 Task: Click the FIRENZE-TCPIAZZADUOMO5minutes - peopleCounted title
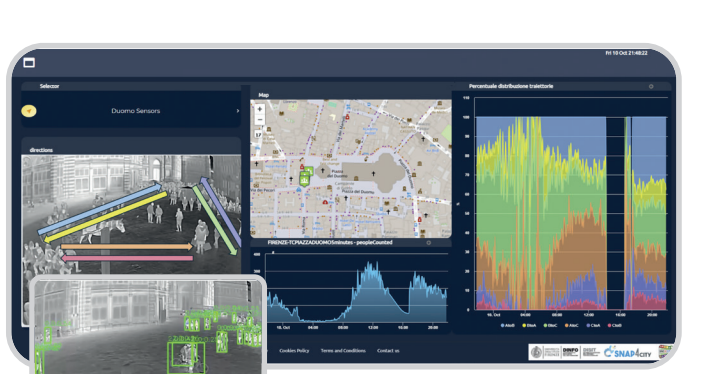point(330,242)
